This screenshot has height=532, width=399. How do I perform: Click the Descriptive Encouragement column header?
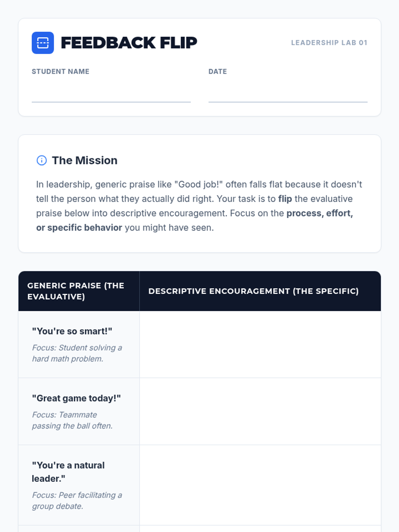click(x=260, y=291)
